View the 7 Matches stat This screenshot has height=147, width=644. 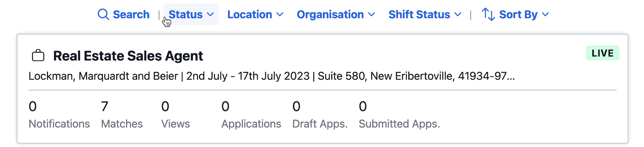click(x=122, y=115)
